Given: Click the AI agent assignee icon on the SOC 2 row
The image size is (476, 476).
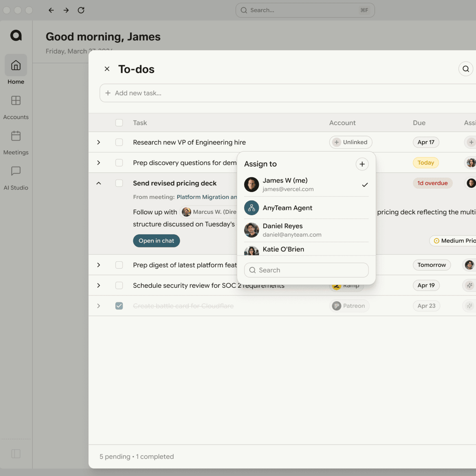Looking at the screenshot, I should [469, 285].
